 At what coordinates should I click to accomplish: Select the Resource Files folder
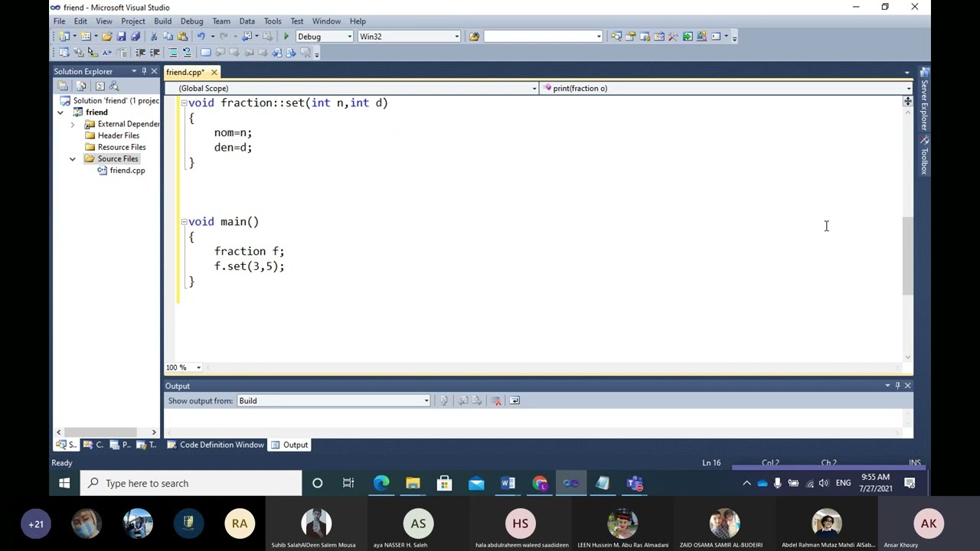[122, 147]
